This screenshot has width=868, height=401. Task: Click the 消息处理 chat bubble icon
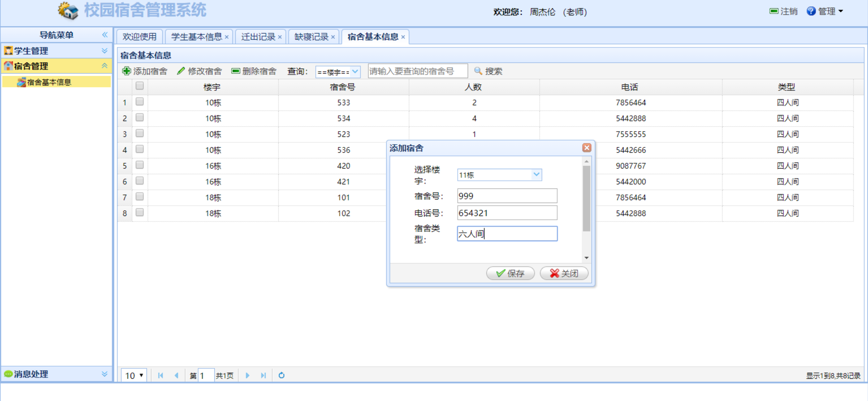point(8,374)
